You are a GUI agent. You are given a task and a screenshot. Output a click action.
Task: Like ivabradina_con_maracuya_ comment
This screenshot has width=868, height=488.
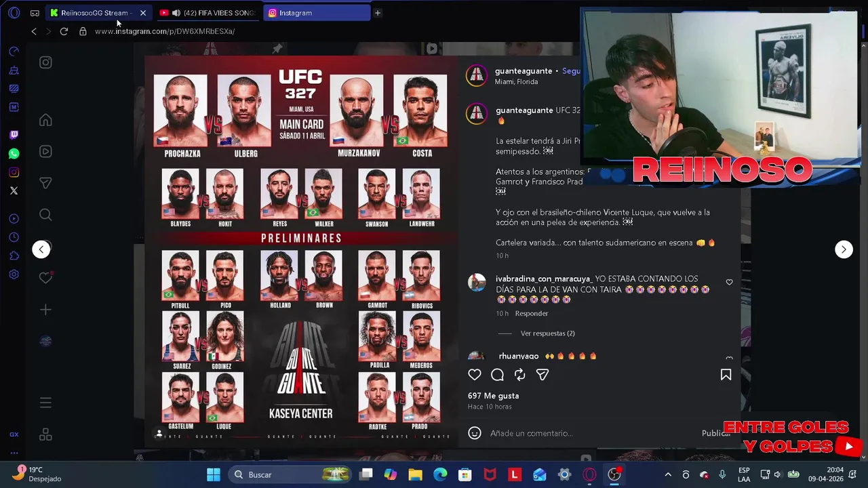pyautogui.click(x=729, y=282)
